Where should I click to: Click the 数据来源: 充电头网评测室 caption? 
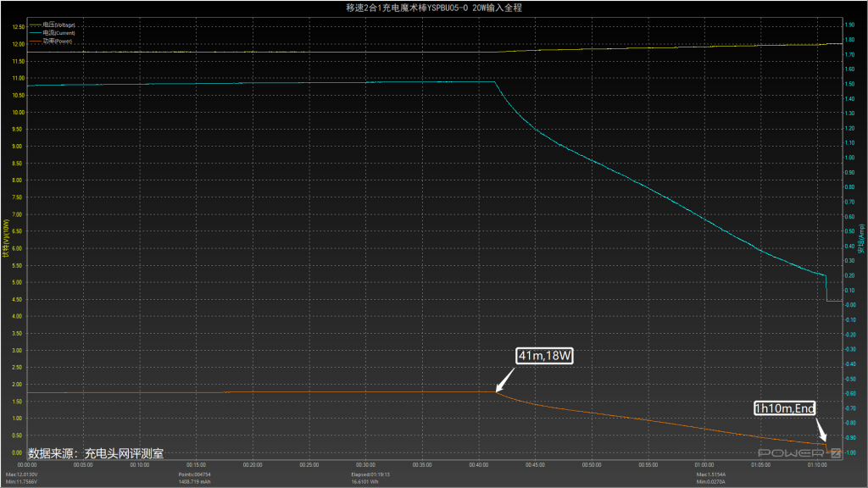click(x=96, y=454)
